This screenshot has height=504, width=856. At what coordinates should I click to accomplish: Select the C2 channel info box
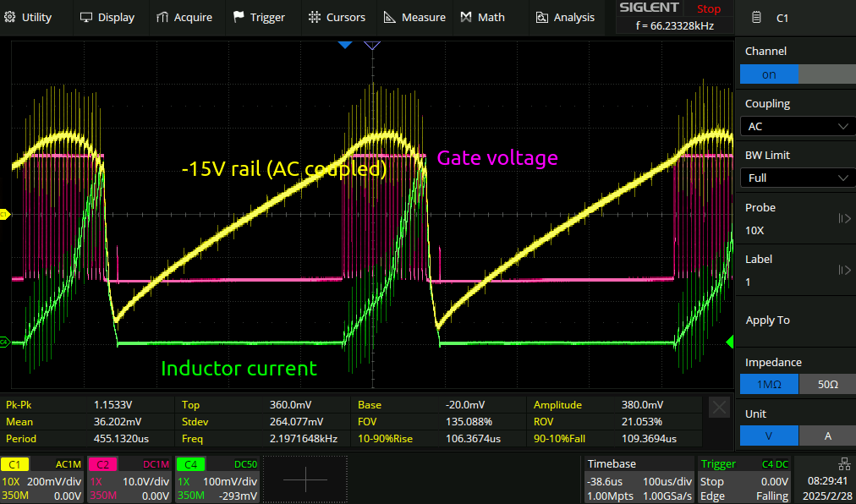point(130,479)
